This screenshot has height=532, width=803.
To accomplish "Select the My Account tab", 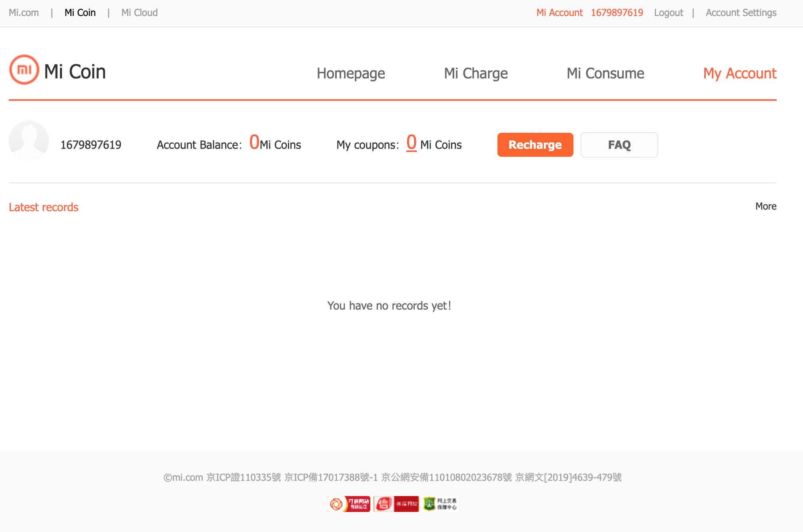I will click(740, 74).
